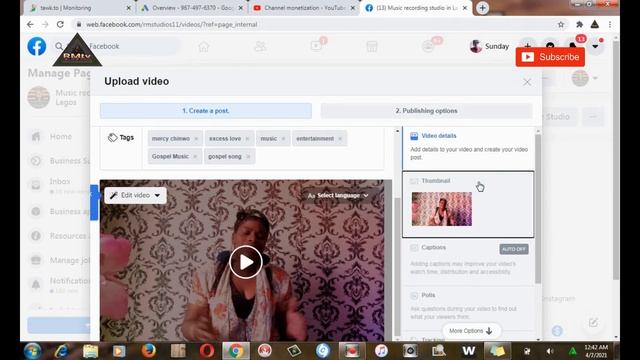This screenshot has height=360, width=640.
Task: Open the Windows Start menu
Action: [33, 351]
